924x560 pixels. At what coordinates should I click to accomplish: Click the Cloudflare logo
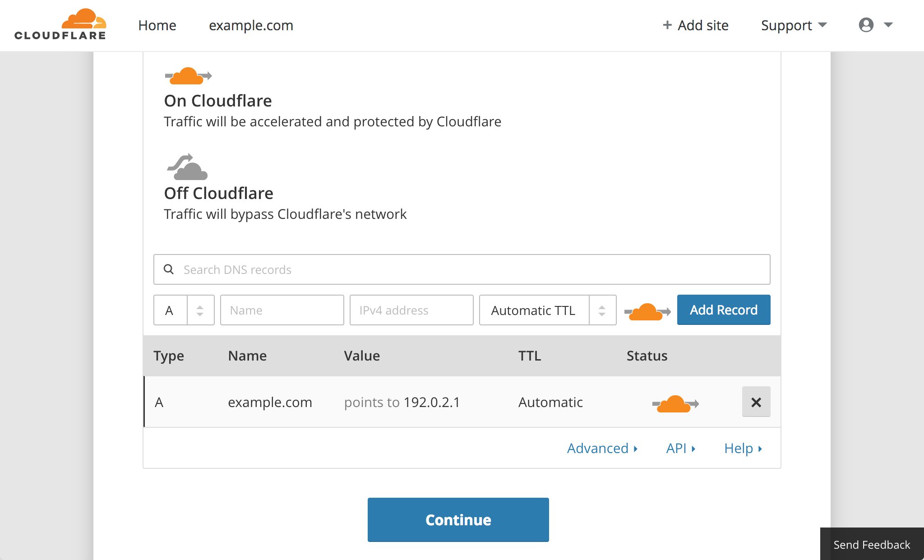(60, 25)
